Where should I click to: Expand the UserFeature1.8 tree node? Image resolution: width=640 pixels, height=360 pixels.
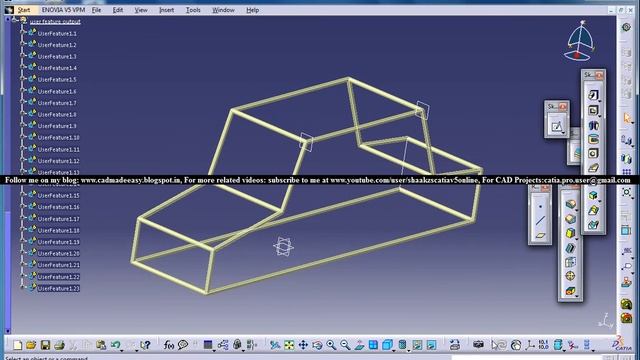(x=23, y=114)
